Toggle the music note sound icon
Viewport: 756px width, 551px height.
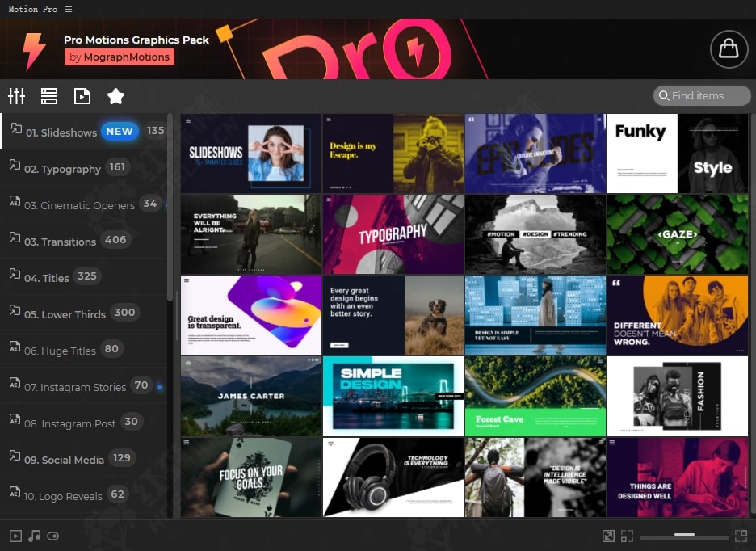click(34, 536)
